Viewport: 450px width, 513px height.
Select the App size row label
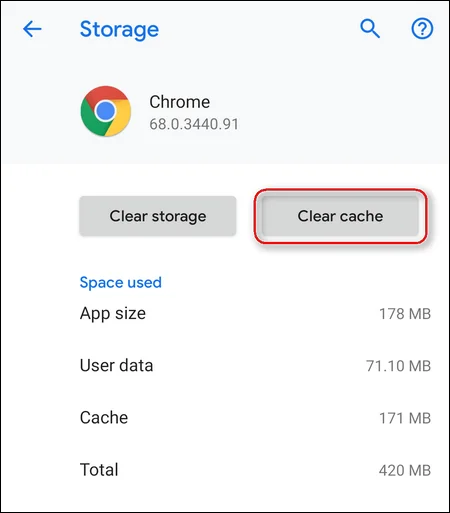click(113, 314)
